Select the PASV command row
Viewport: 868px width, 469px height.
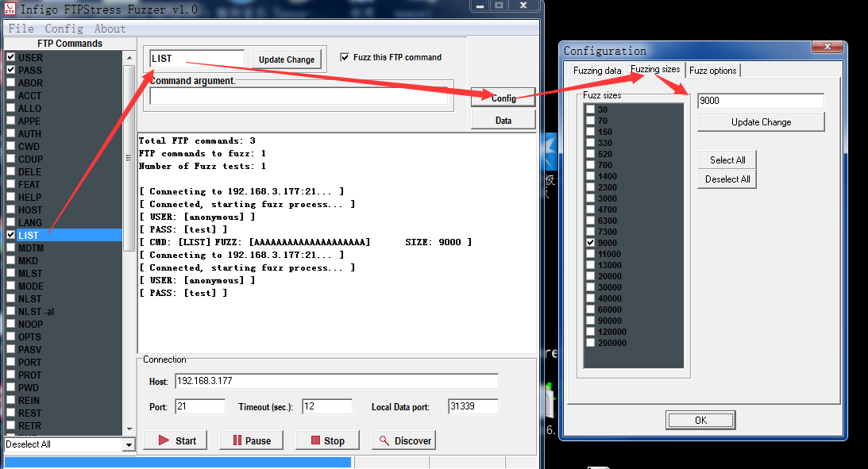[x=64, y=349]
